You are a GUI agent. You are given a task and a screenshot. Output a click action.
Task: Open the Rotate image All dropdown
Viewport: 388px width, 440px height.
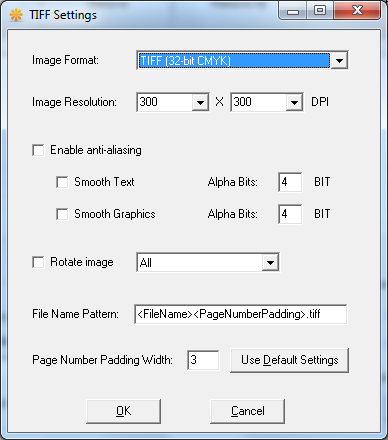(270, 262)
